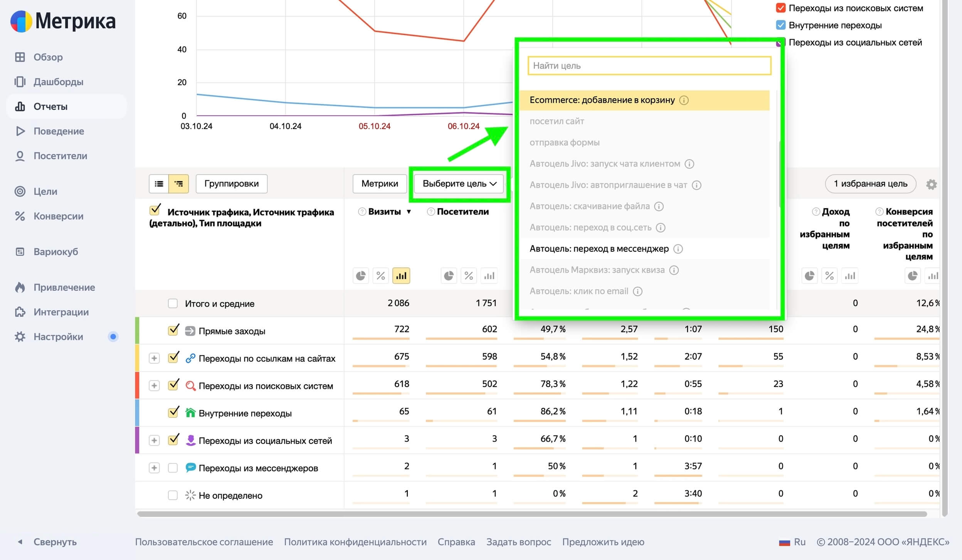This screenshot has width=962, height=560.
Task: Show info for Ecommerce: добавление в корзину
Action: click(684, 100)
